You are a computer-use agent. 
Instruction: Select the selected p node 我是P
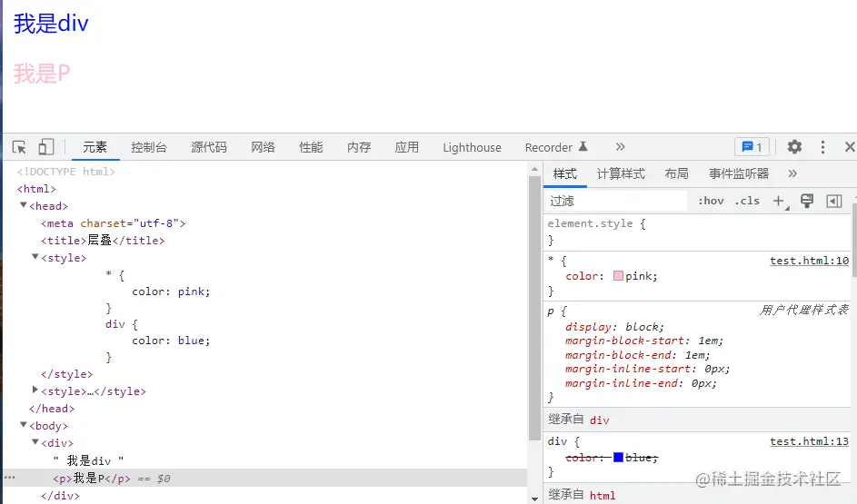coord(92,479)
